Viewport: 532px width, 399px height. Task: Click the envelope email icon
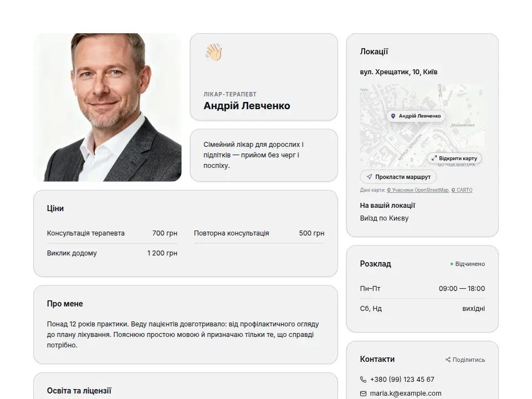(363, 393)
